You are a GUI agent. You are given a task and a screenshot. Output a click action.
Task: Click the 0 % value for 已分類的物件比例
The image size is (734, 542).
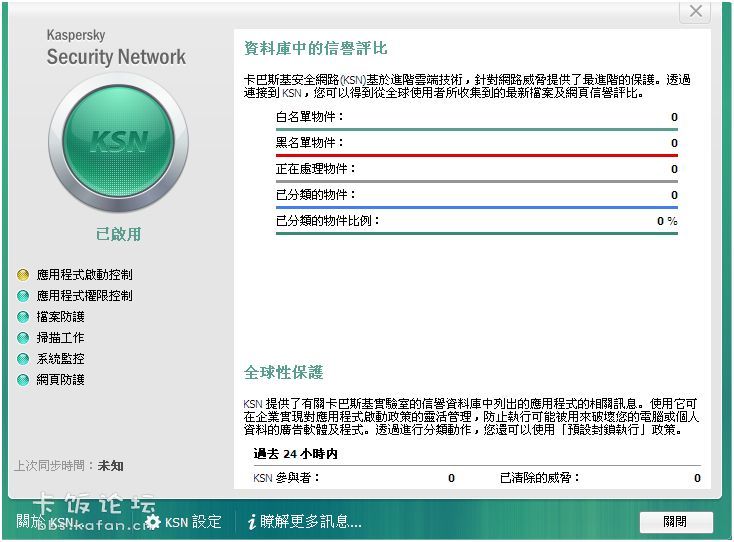(667, 221)
